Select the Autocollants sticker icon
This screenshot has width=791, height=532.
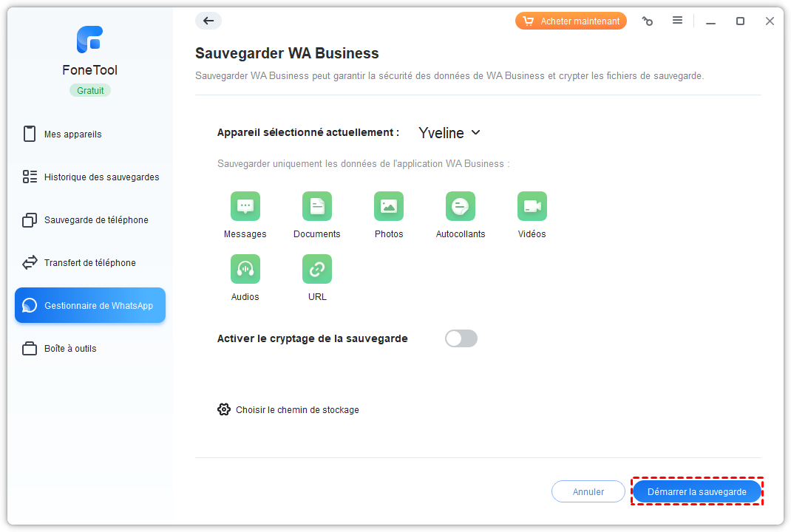tap(461, 206)
